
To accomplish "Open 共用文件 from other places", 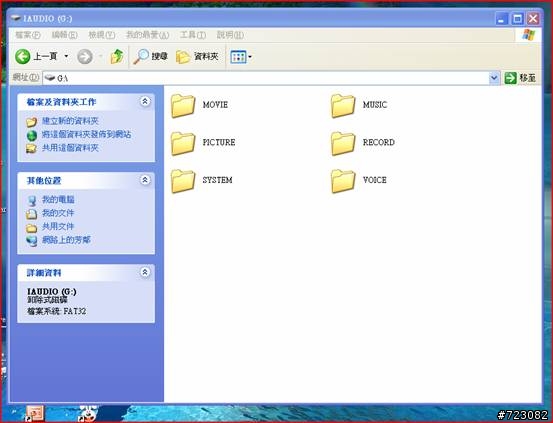I will coord(58,226).
